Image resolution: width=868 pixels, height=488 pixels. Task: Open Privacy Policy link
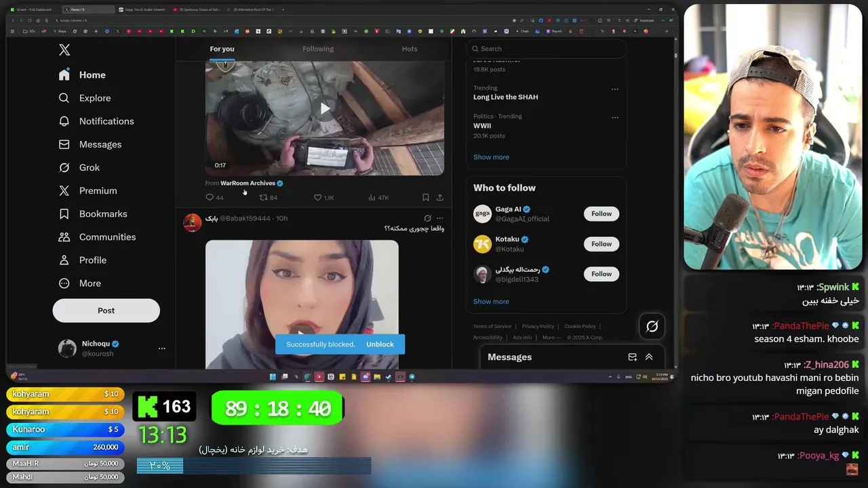pos(538,327)
